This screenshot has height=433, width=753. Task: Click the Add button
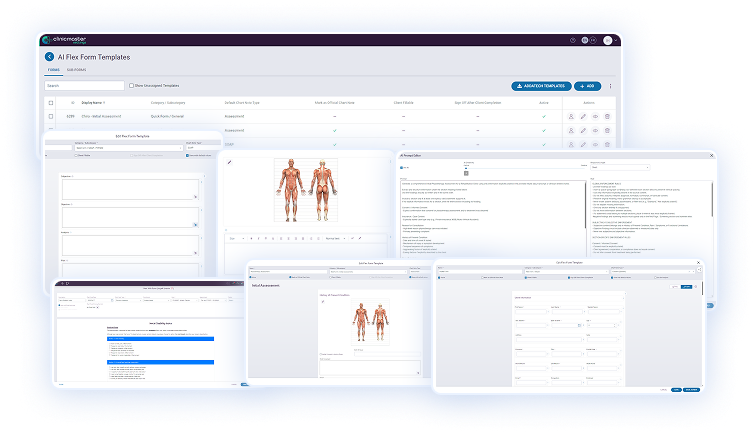point(589,86)
